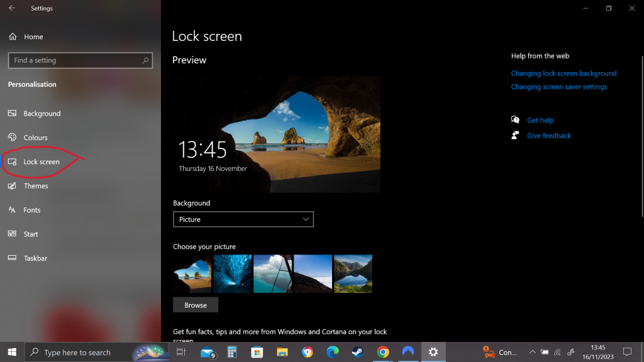Show hidden system tray icons
The image size is (644, 362).
tap(532, 353)
